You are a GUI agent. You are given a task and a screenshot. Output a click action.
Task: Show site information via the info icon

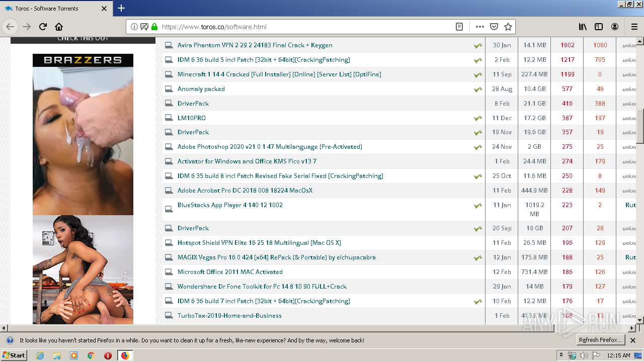134,27
